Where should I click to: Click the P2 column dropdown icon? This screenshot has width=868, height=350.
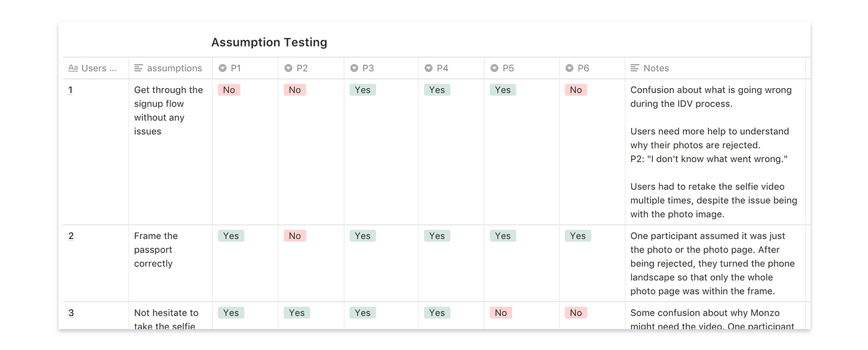[288, 68]
